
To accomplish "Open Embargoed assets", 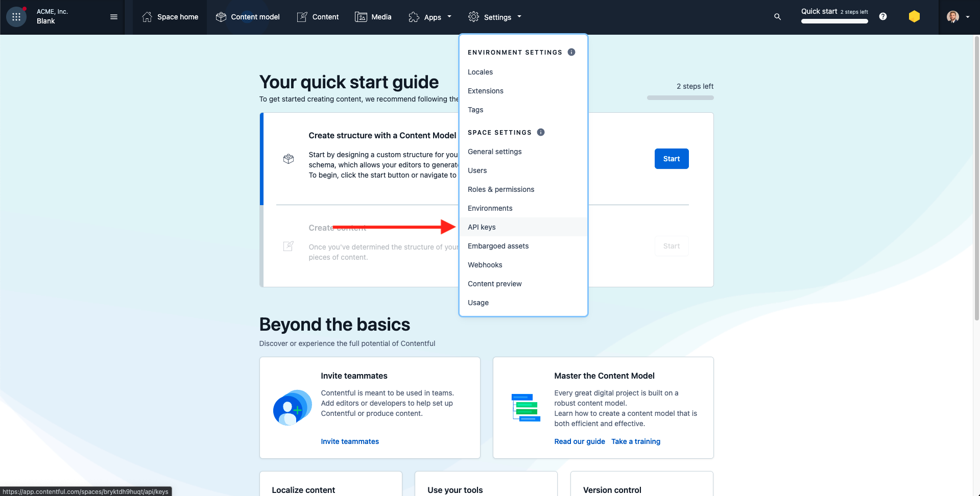I will 523,246.
